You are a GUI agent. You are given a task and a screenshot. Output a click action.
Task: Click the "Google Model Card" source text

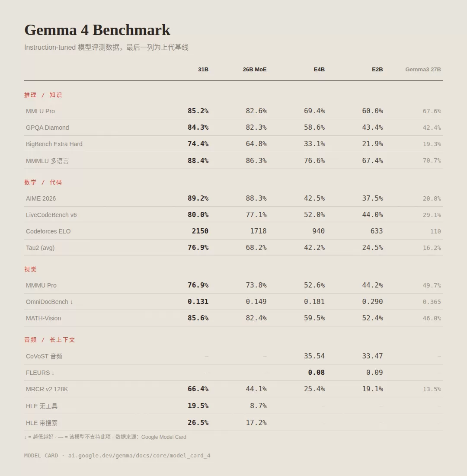(x=163, y=437)
